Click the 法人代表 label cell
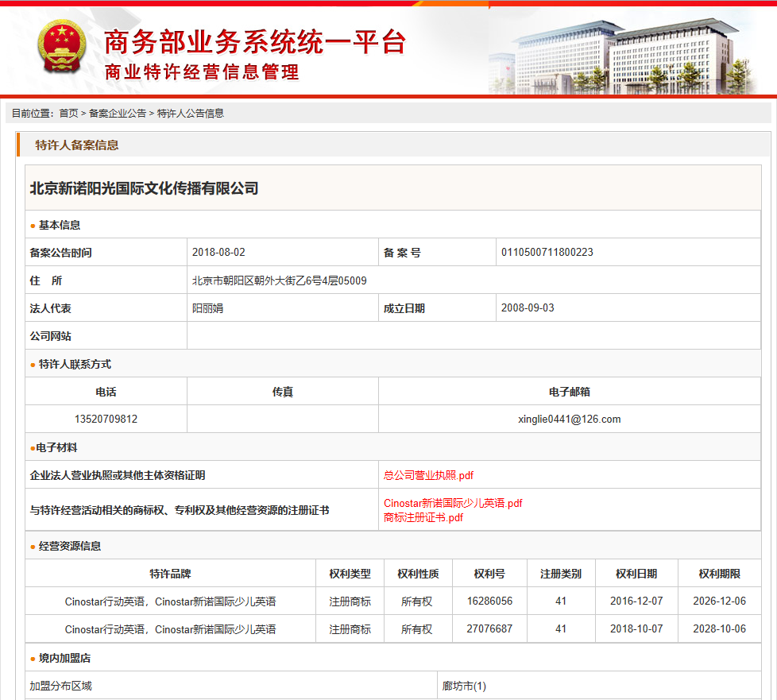The image size is (777, 700). (106, 307)
